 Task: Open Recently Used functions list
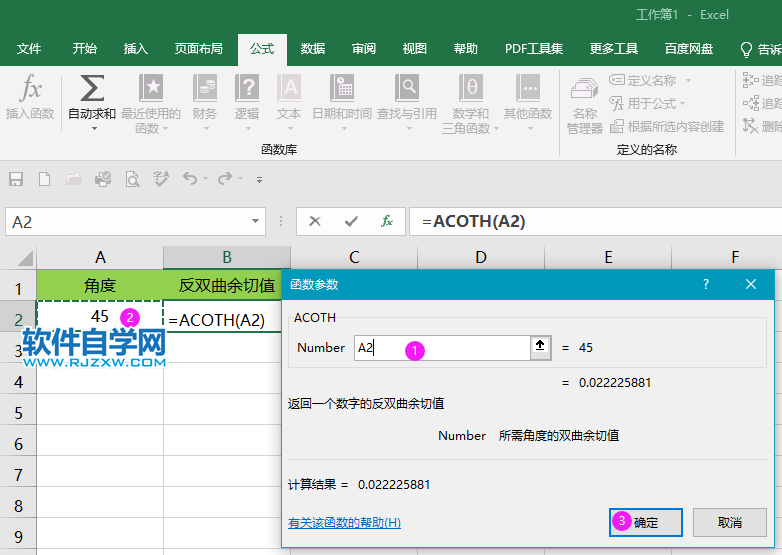point(150,100)
